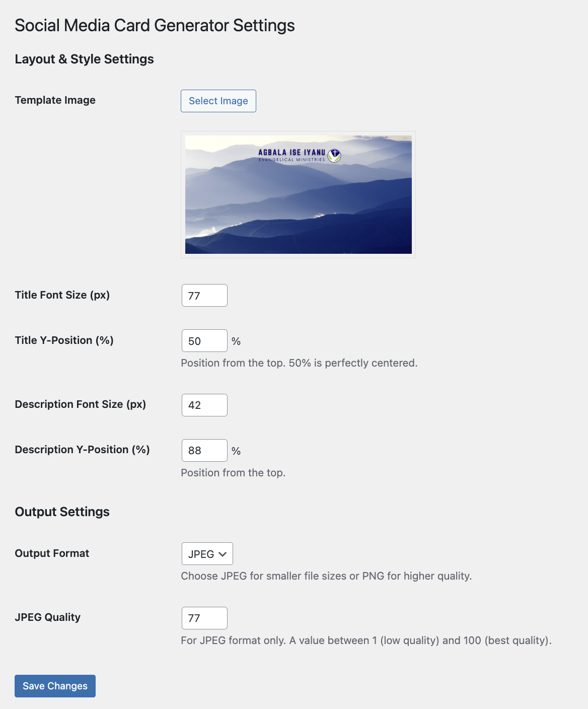The width and height of the screenshot is (588, 709).
Task: Focus the Description Font Size input
Action: pos(204,405)
